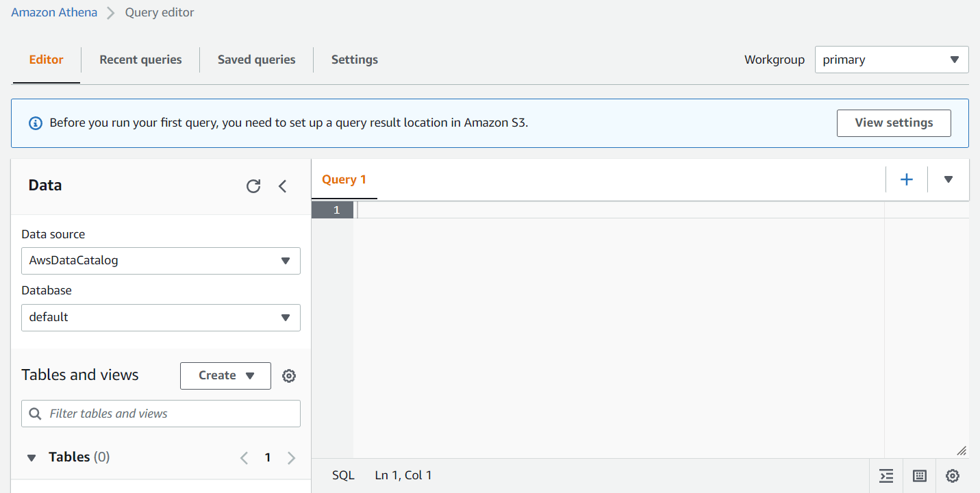The image size is (980, 493).
Task: Open table settings gear beside Create
Action: coord(288,375)
